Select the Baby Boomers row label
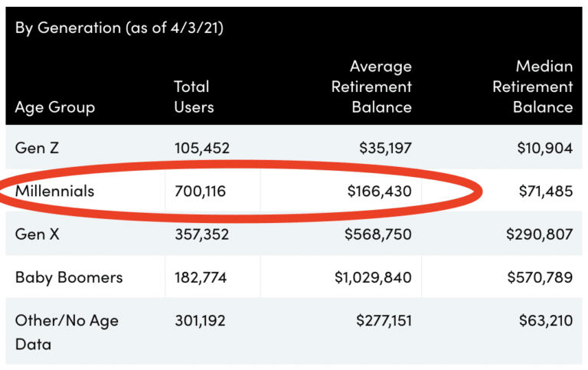 (69, 277)
